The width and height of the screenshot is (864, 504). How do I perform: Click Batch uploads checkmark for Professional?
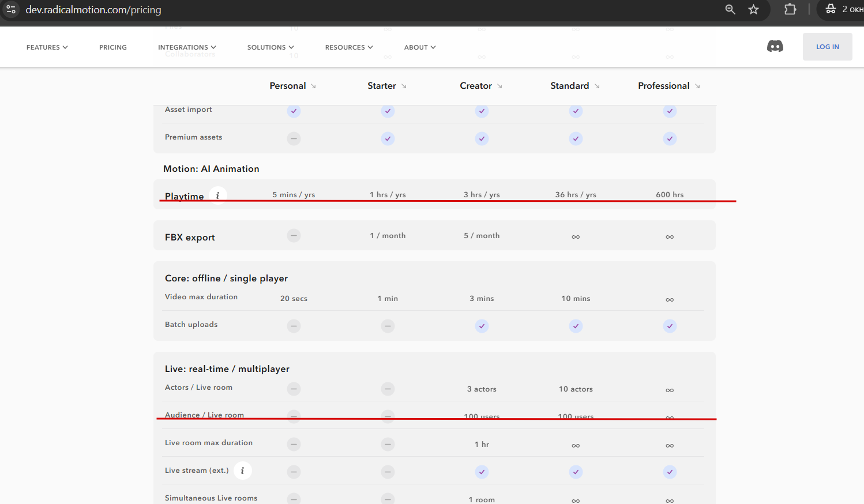[670, 326]
